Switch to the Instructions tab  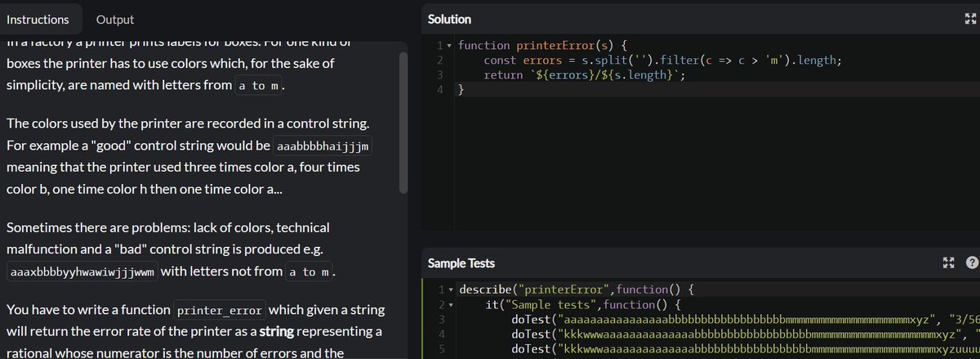(x=38, y=20)
